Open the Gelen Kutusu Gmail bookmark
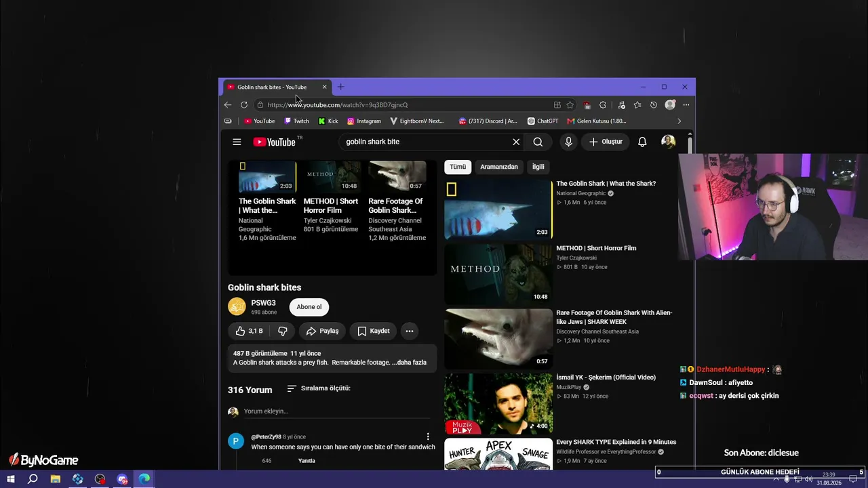This screenshot has height=488, width=868. 597,121
